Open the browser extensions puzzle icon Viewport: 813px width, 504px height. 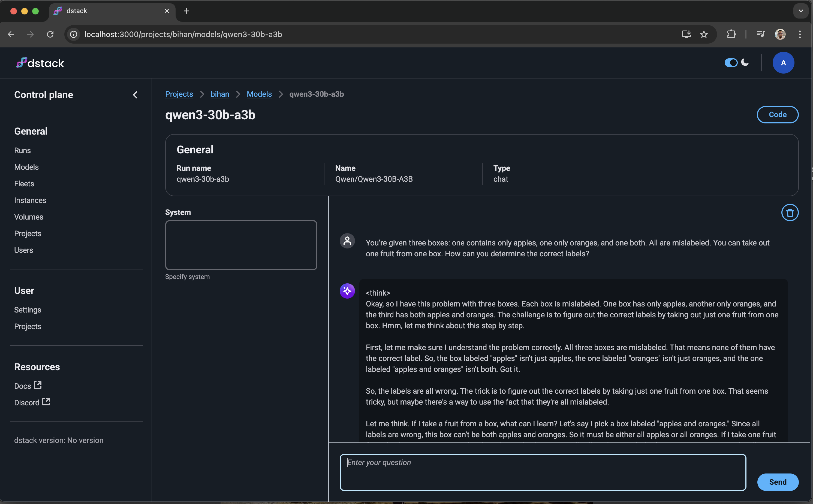click(731, 34)
